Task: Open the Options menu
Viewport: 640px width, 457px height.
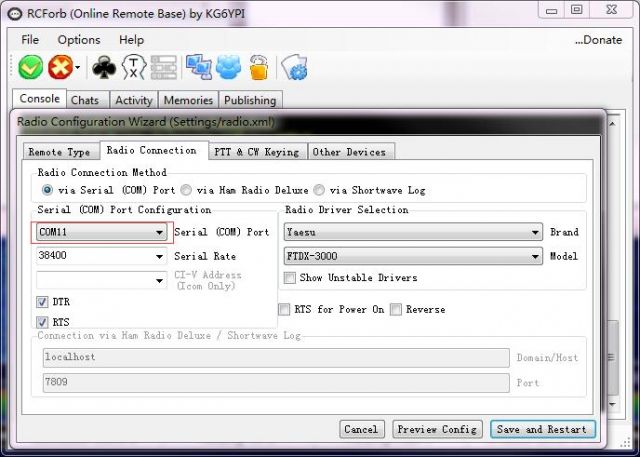Action: coord(79,40)
